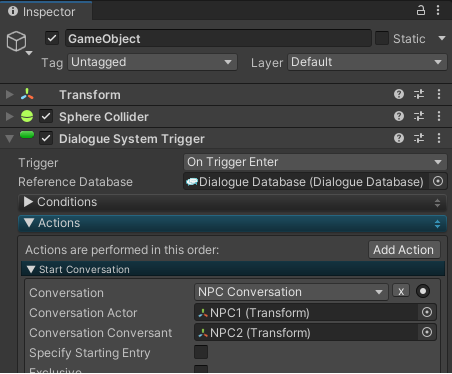Click the Conversation Actor label

click(x=83, y=313)
